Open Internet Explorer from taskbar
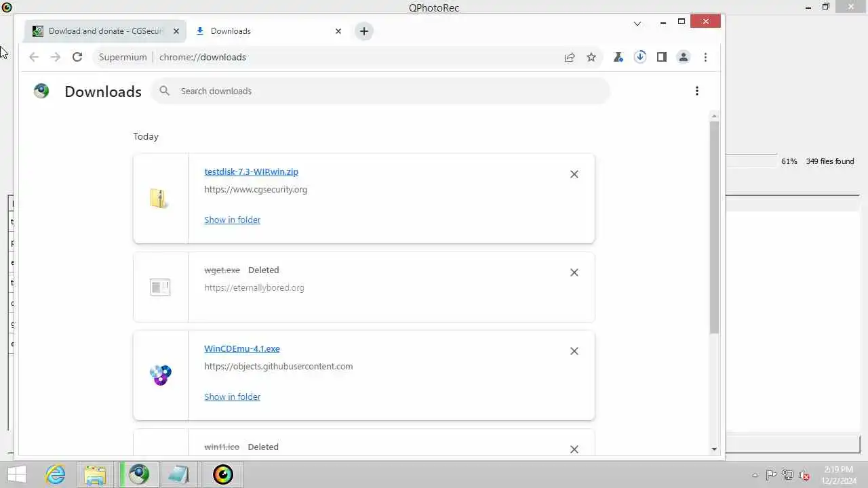Viewport: 868px width, 488px height. click(56, 474)
